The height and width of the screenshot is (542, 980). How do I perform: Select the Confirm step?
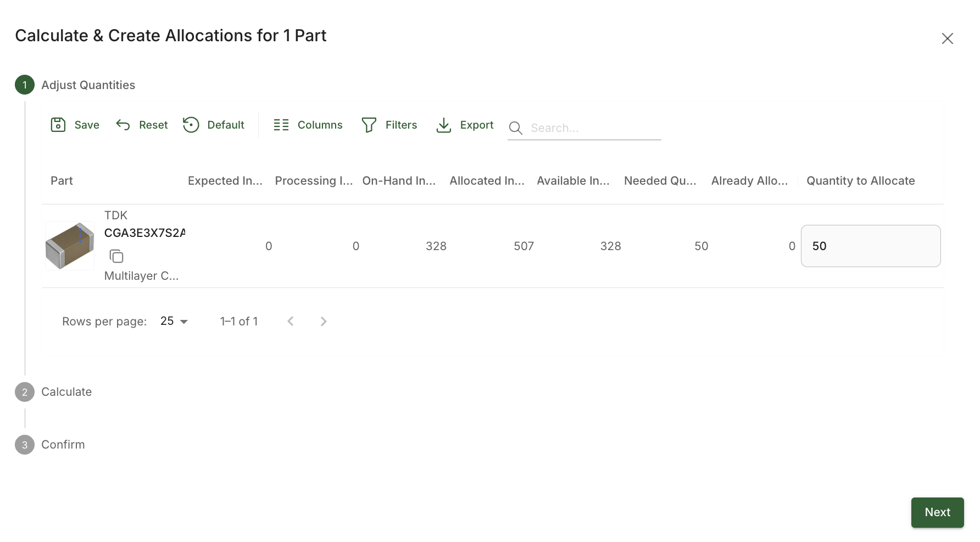point(50,445)
